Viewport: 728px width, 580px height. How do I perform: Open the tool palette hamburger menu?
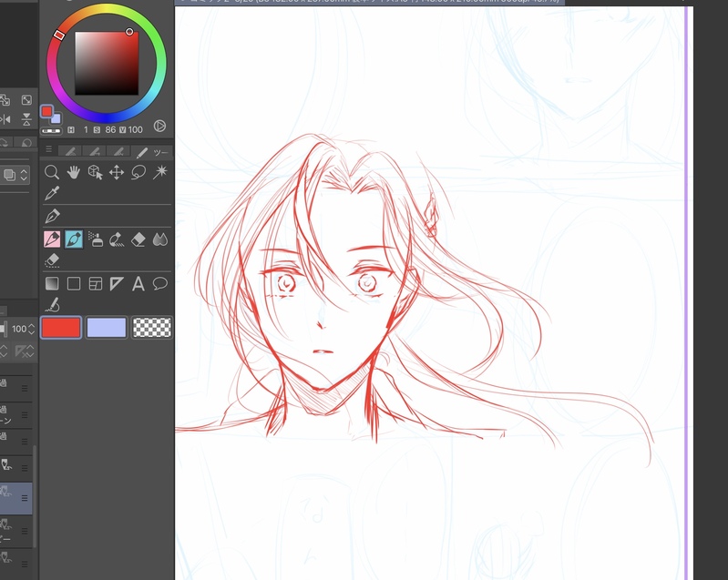49,149
